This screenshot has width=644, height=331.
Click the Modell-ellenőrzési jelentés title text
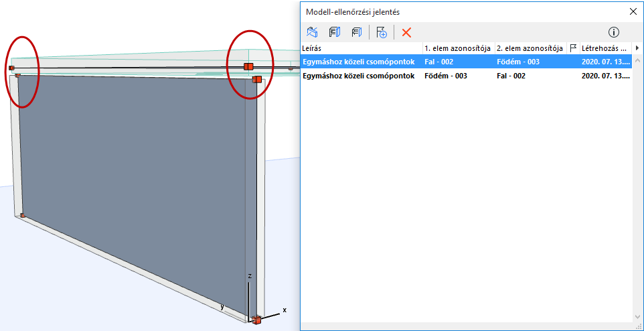click(x=353, y=12)
